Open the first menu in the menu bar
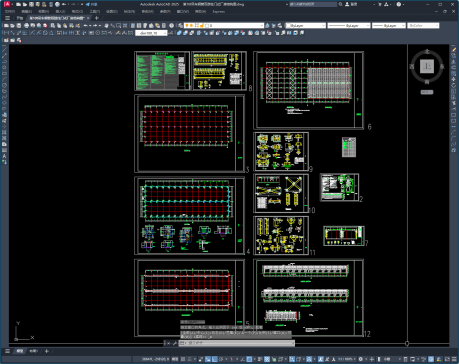 (10, 12)
